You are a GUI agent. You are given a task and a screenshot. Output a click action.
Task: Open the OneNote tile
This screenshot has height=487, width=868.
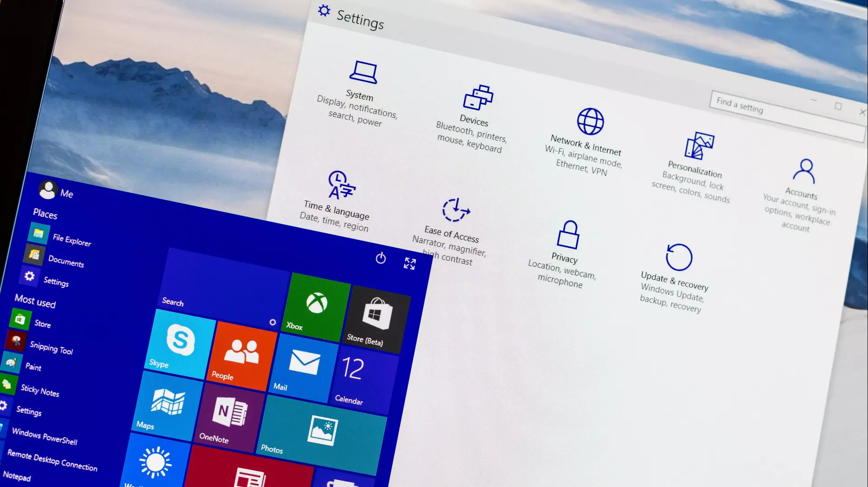coord(229,418)
